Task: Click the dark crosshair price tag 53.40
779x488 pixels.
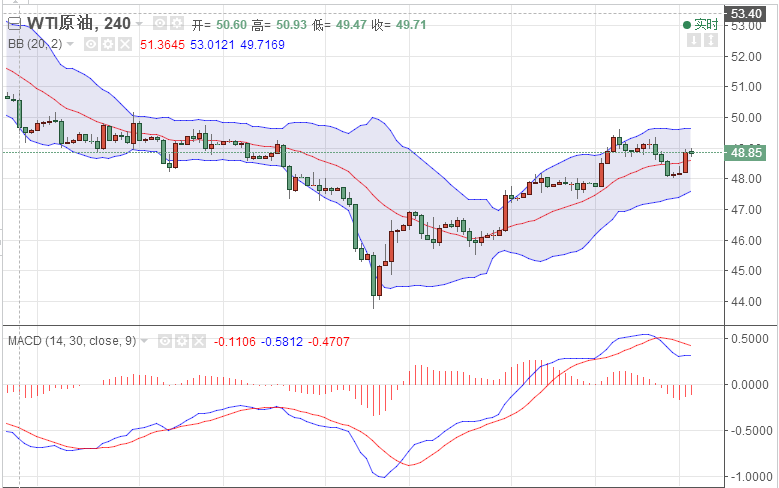Action: [x=746, y=13]
